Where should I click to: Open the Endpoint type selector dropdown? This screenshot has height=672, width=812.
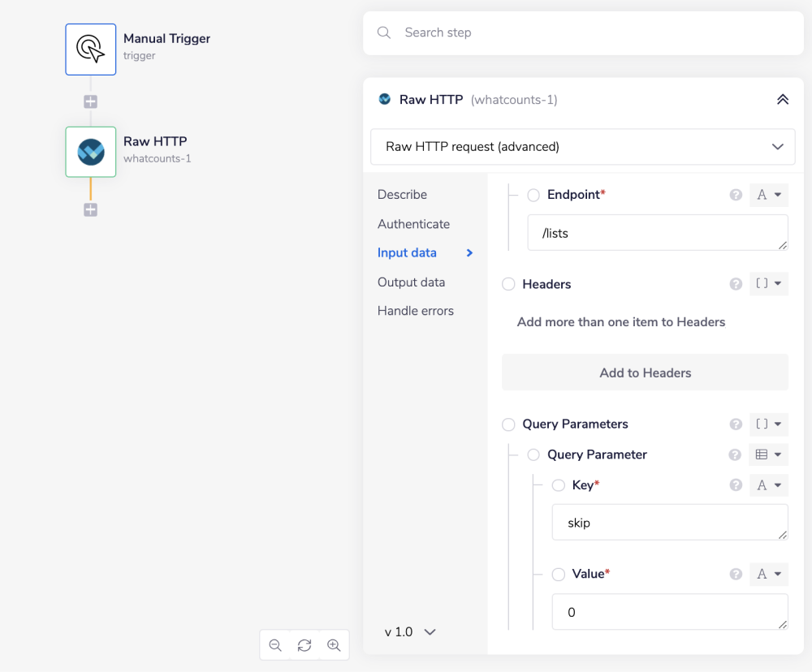[768, 195]
